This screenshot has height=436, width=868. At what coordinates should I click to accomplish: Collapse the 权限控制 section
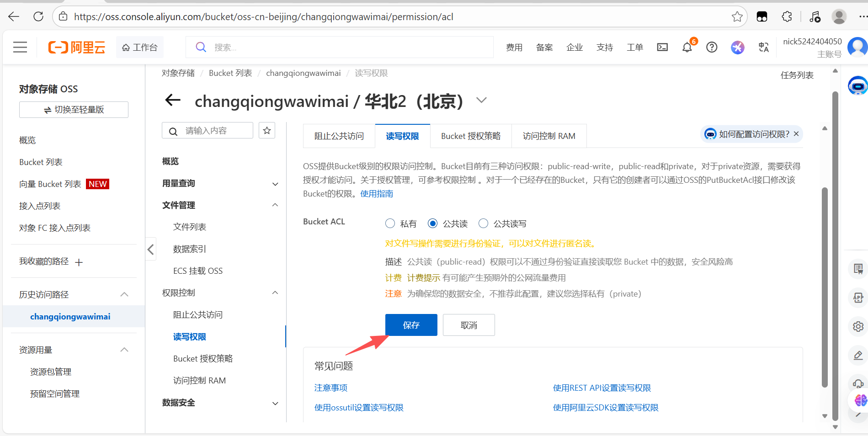click(275, 293)
